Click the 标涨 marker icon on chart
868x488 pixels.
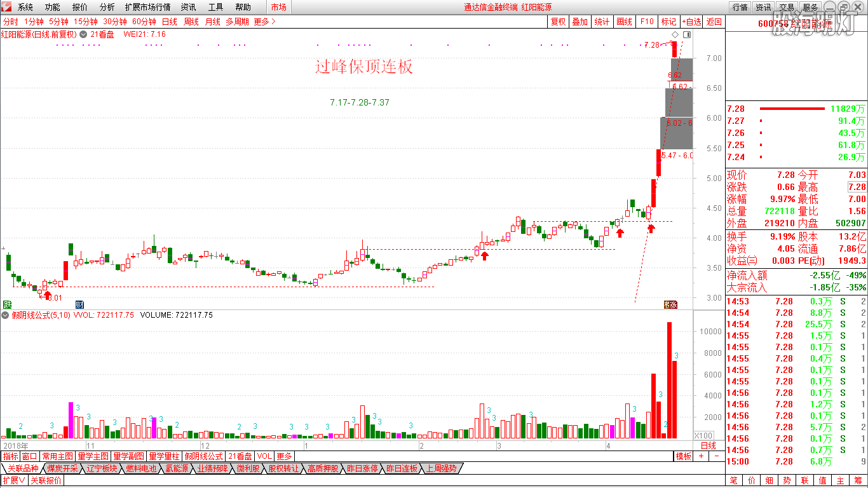(671, 304)
